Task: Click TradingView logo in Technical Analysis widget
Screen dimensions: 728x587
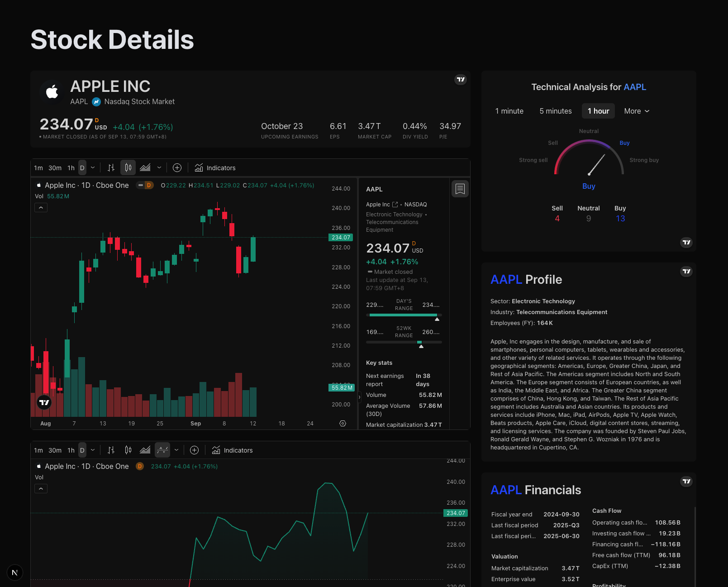Action: (686, 243)
